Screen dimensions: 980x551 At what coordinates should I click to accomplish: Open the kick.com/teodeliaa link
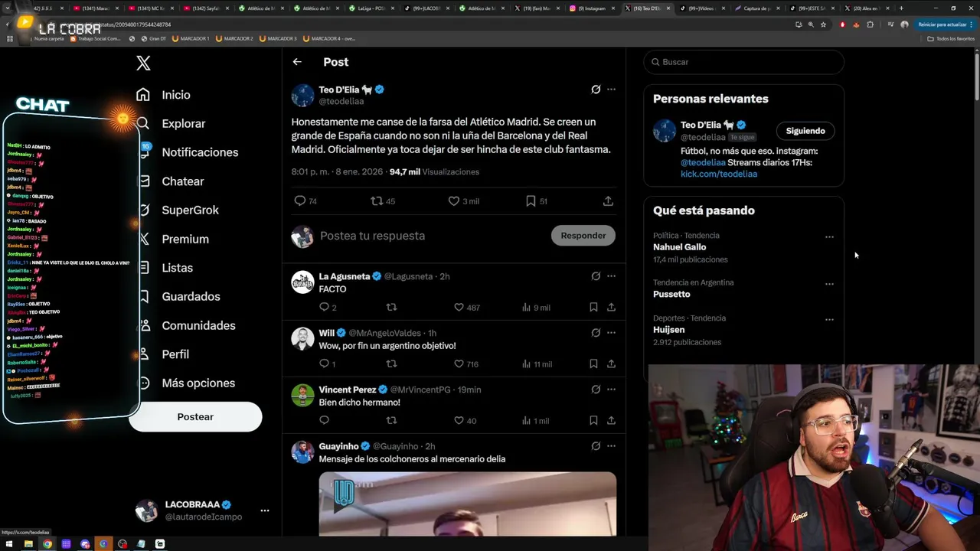click(719, 174)
